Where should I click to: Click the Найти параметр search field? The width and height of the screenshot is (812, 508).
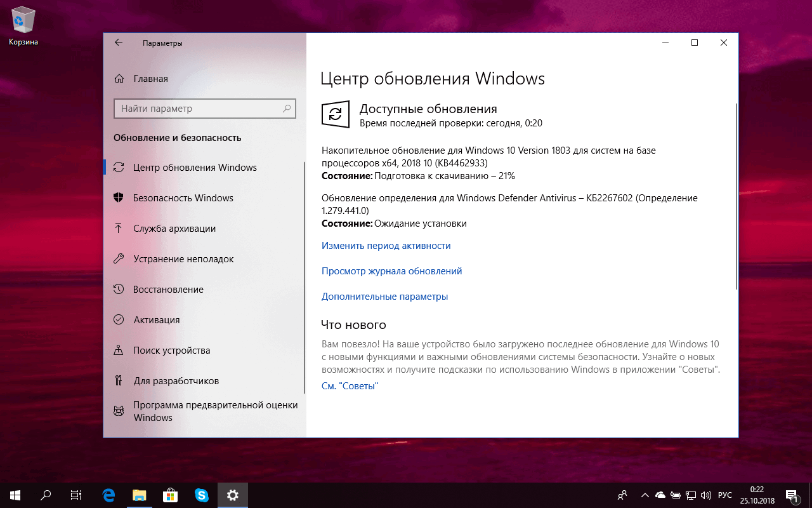pyautogui.click(x=204, y=108)
